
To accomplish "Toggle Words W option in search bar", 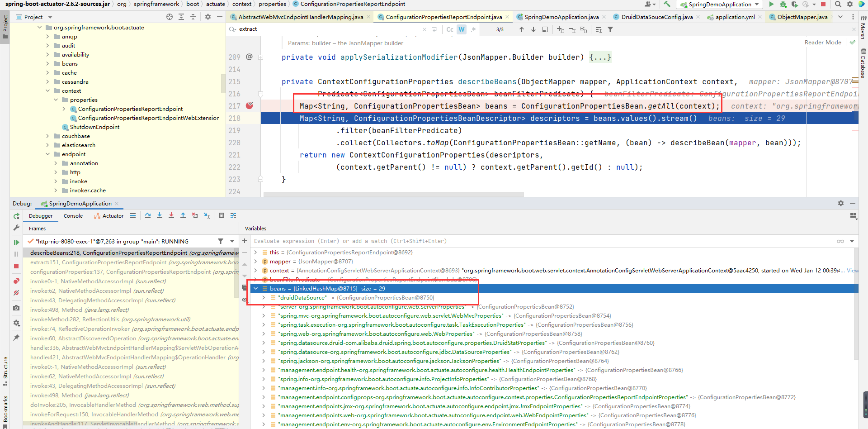I will tap(462, 29).
